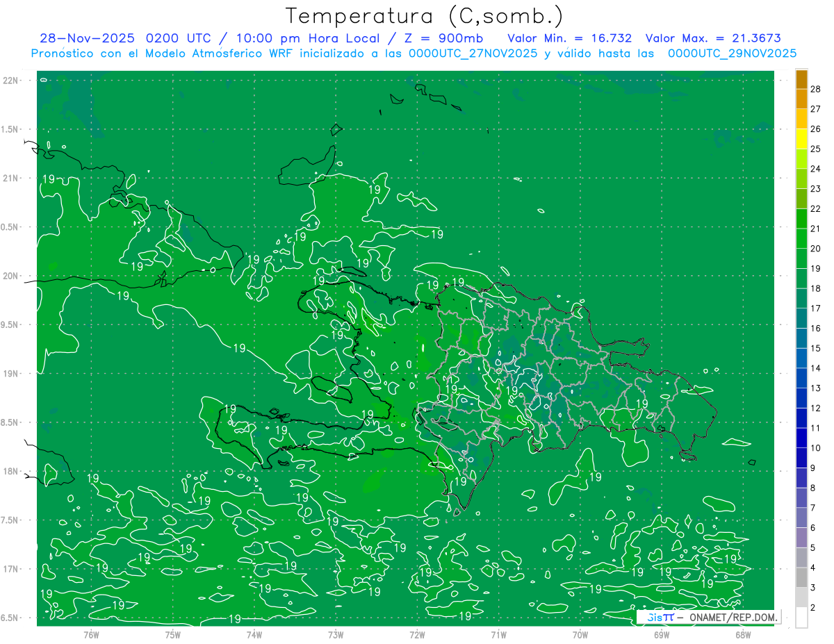
Task: Click the colorbar scale number 28
Action: 815,89
